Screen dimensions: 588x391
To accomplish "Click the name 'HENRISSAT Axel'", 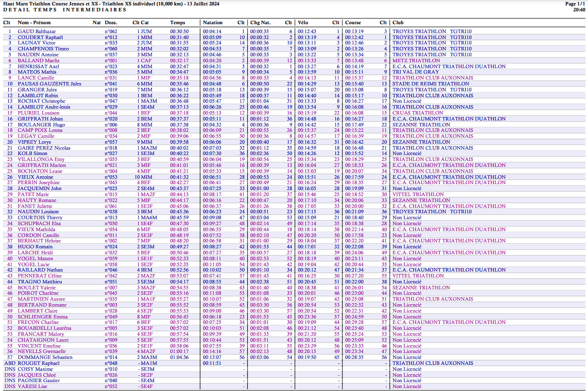I will (38, 67).
